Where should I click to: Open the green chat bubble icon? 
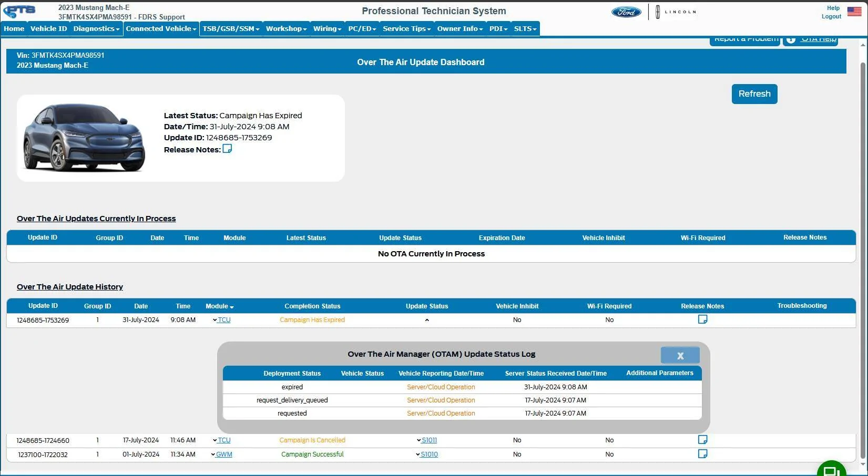click(831, 471)
